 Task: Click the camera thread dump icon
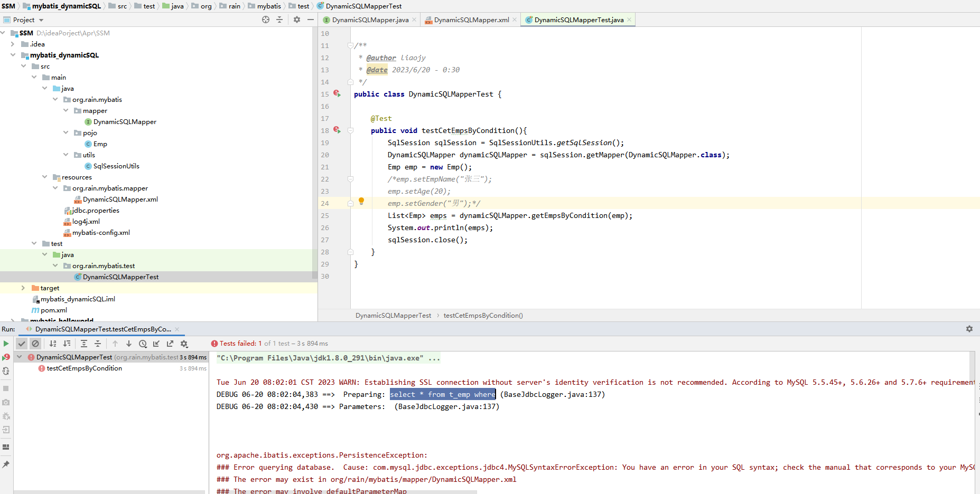(x=6, y=402)
